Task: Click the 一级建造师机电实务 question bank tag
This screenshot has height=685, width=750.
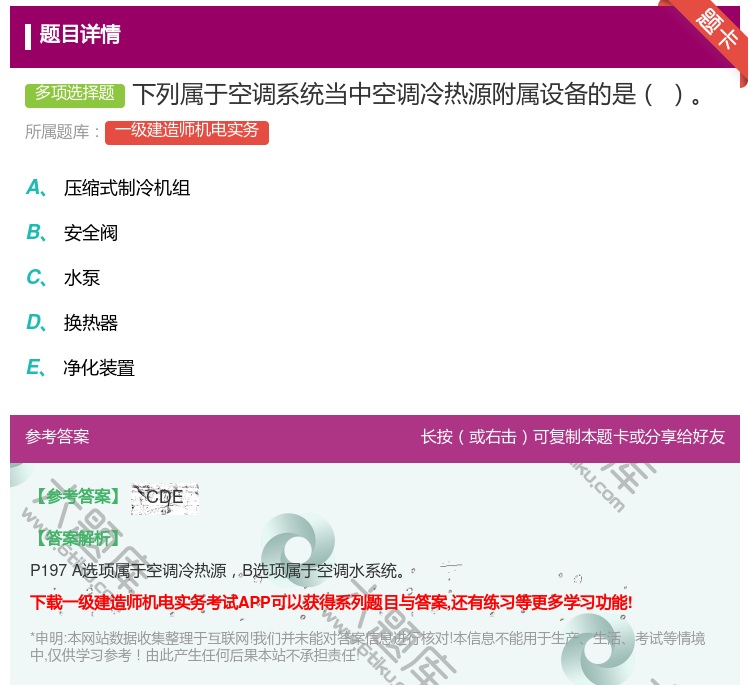Action: point(187,132)
